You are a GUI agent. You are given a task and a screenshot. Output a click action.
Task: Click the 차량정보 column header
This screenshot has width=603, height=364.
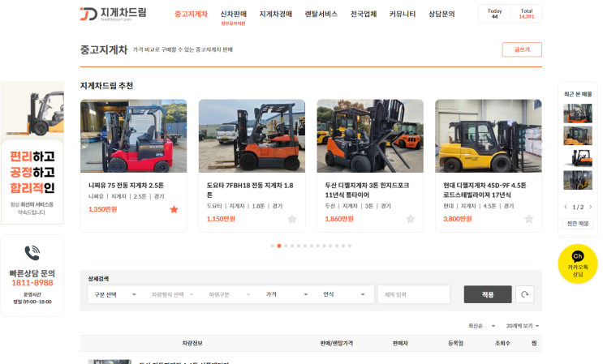pos(192,343)
